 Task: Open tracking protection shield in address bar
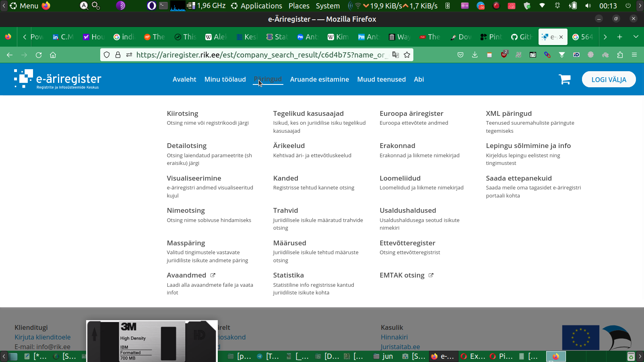click(107, 55)
